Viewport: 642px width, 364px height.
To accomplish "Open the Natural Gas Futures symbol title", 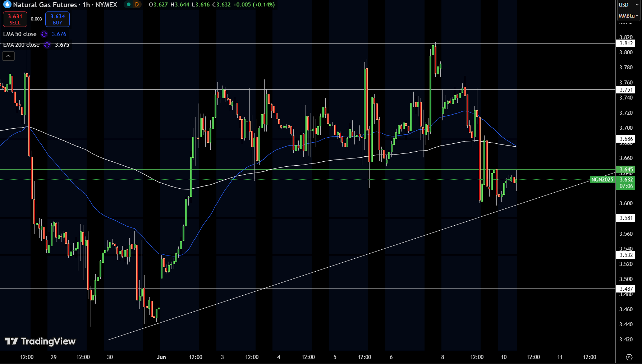I will coord(65,5).
